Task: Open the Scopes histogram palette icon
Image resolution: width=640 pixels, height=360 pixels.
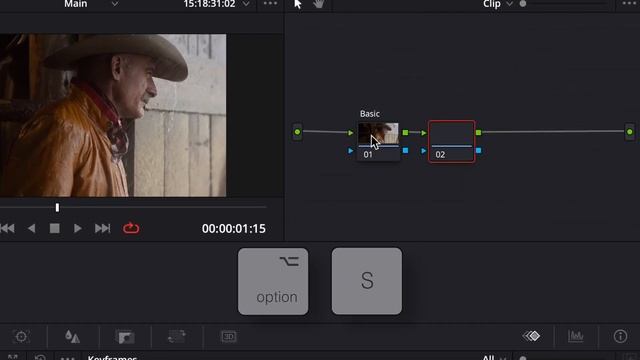Action: pos(576,336)
